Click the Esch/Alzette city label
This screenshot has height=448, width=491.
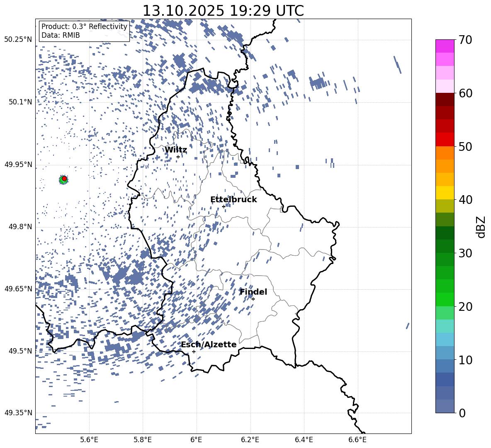pyautogui.click(x=209, y=344)
